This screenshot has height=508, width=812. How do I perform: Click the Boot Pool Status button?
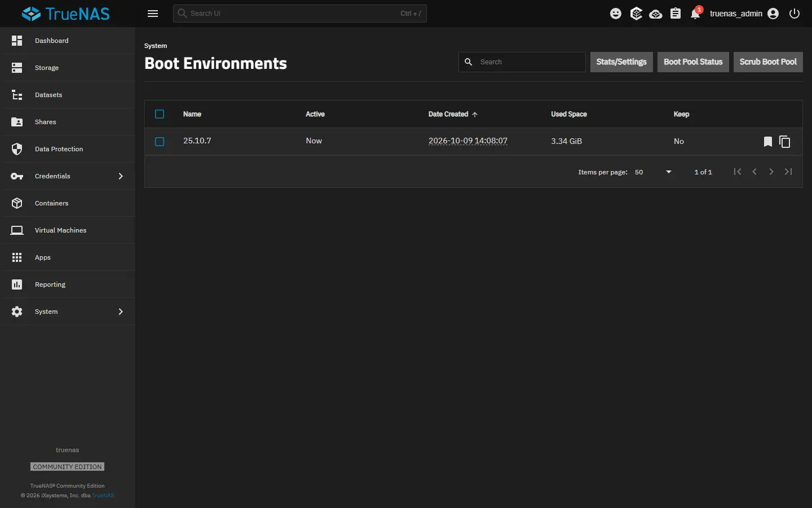[x=693, y=62]
